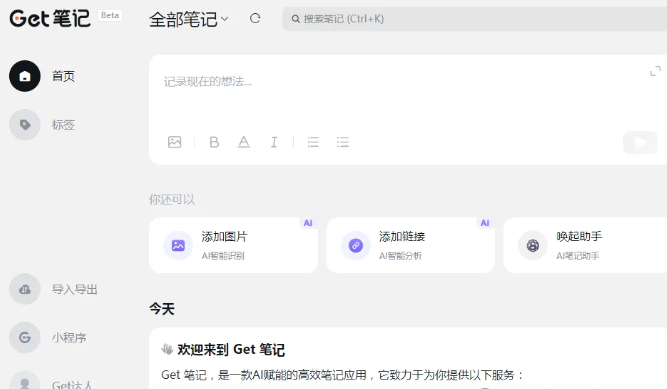Image resolution: width=667 pixels, height=389 pixels.
Task: Toggle underline text color A icon
Action: [x=244, y=142]
